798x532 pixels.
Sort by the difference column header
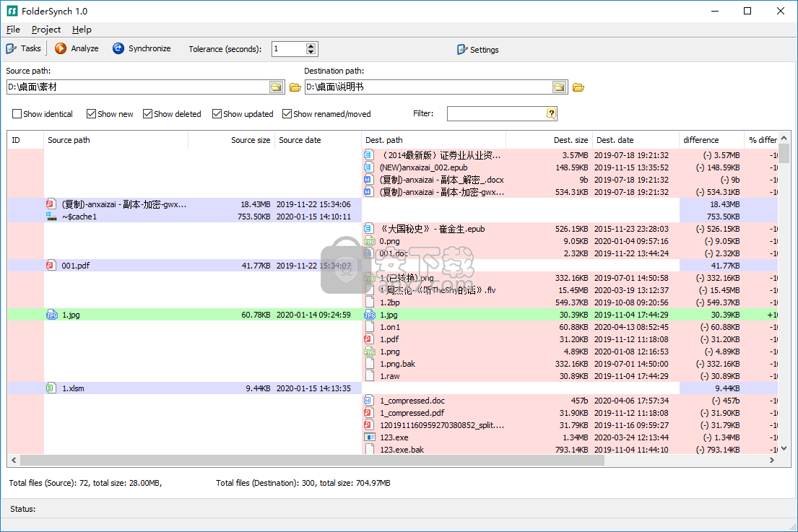pyautogui.click(x=711, y=140)
